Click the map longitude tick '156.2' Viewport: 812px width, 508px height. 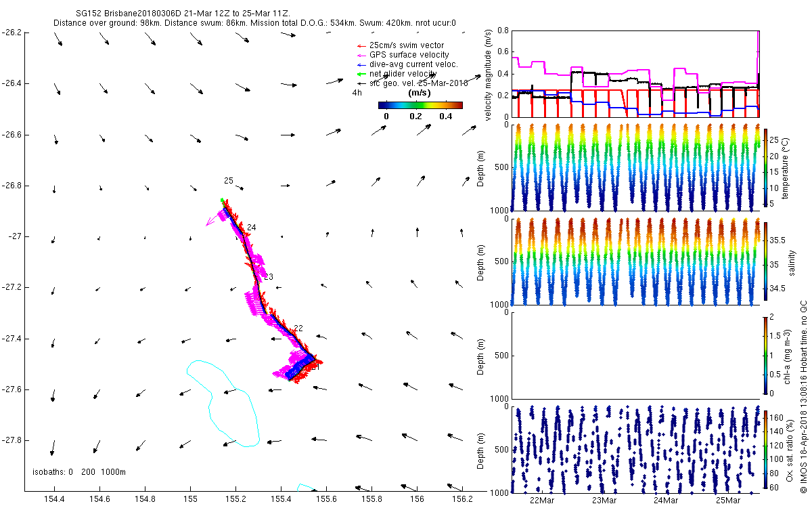click(462, 499)
